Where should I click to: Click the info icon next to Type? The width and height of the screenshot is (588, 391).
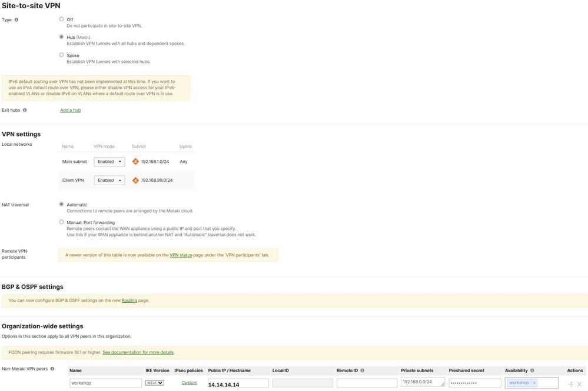tap(16, 19)
